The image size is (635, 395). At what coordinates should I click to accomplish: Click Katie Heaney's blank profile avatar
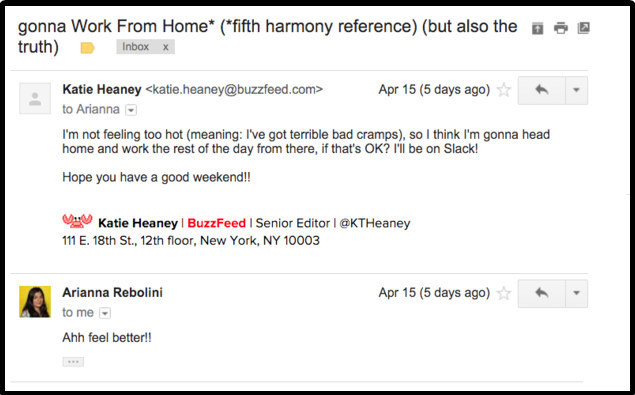(35, 98)
